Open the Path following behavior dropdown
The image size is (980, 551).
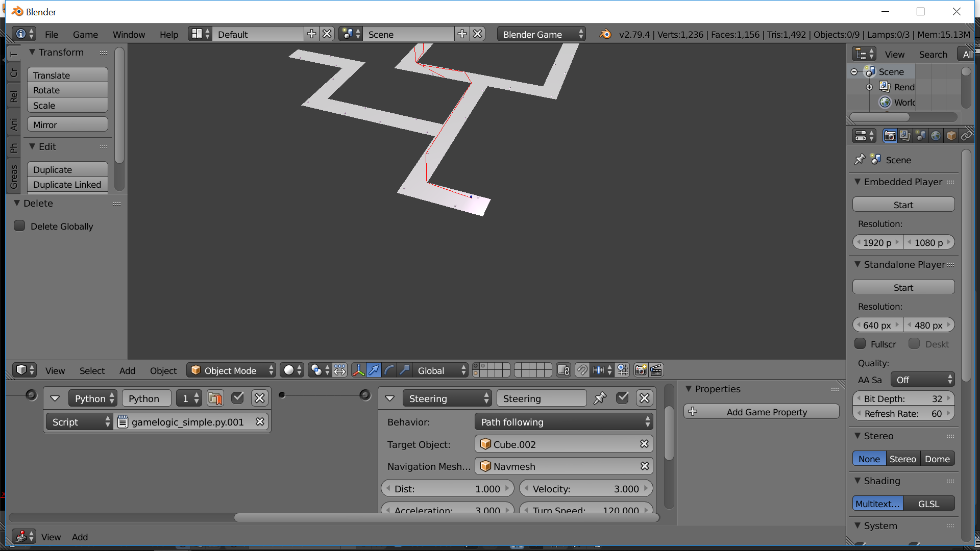pyautogui.click(x=563, y=422)
